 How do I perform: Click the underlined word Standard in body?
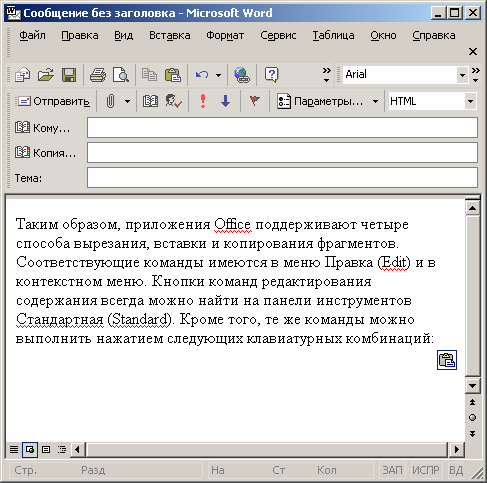140,320
